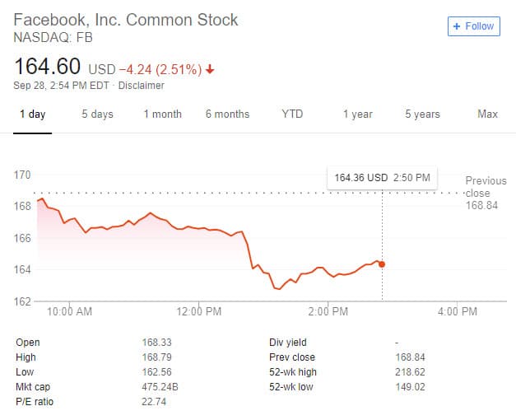The height and width of the screenshot is (420, 516).
Task: Select the YTD tab
Action: tap(292, 114)
